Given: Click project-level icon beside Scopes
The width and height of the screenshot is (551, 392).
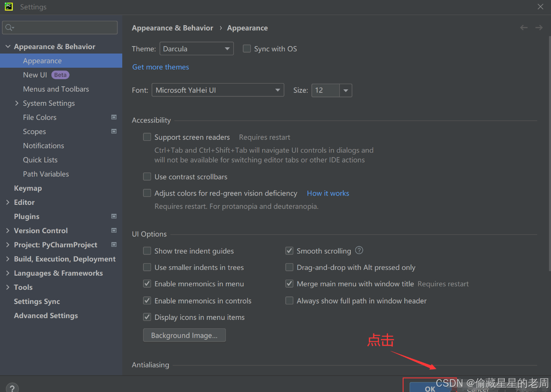Looking at the screenshot, I should [114, 131].
